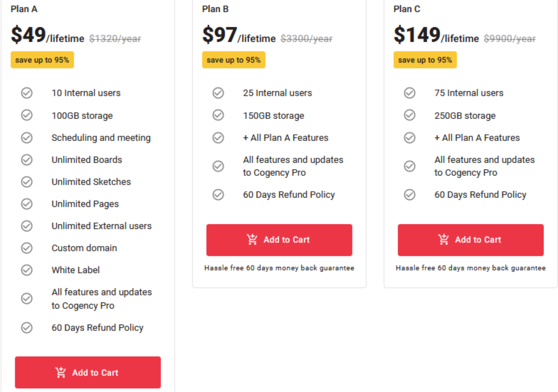
Task: Add Plan B to cart
Action: tap(279, 240)
